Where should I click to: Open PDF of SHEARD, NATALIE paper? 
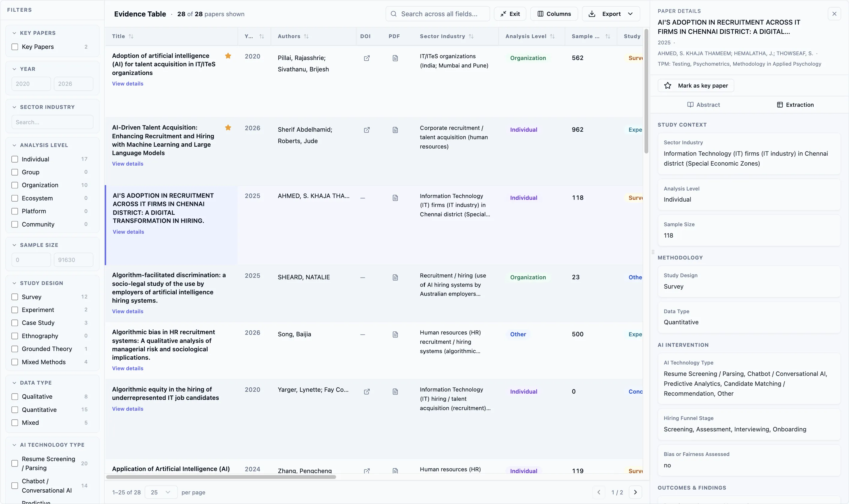395,277
